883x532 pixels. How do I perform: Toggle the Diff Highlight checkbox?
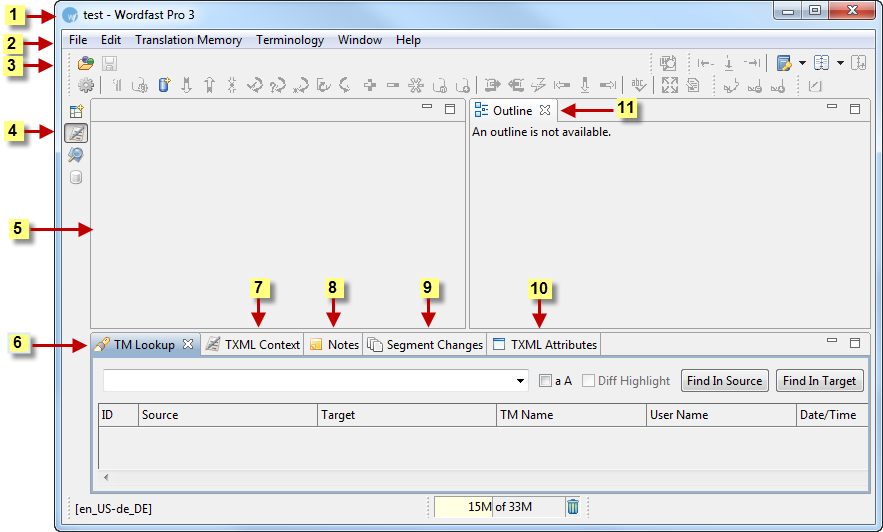tap(589, 381)
